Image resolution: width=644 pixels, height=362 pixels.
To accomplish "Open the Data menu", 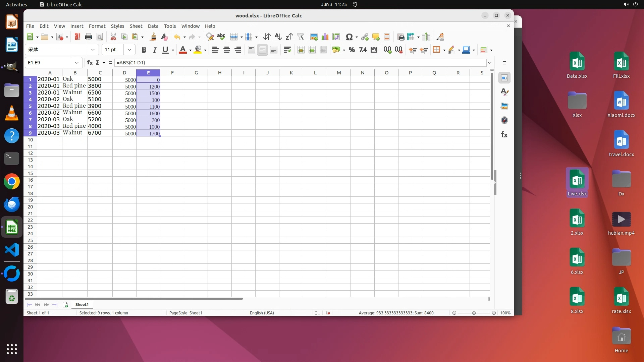I will (x=153, y=26).
